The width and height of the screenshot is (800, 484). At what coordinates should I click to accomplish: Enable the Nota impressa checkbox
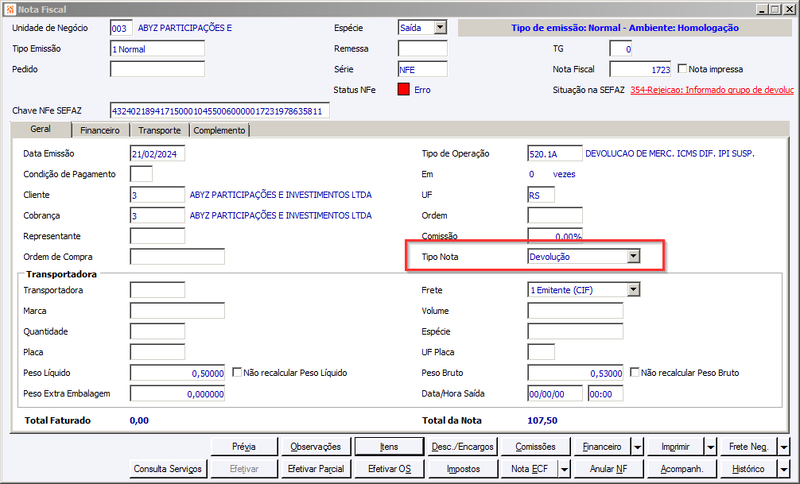[x=682, y=68]
